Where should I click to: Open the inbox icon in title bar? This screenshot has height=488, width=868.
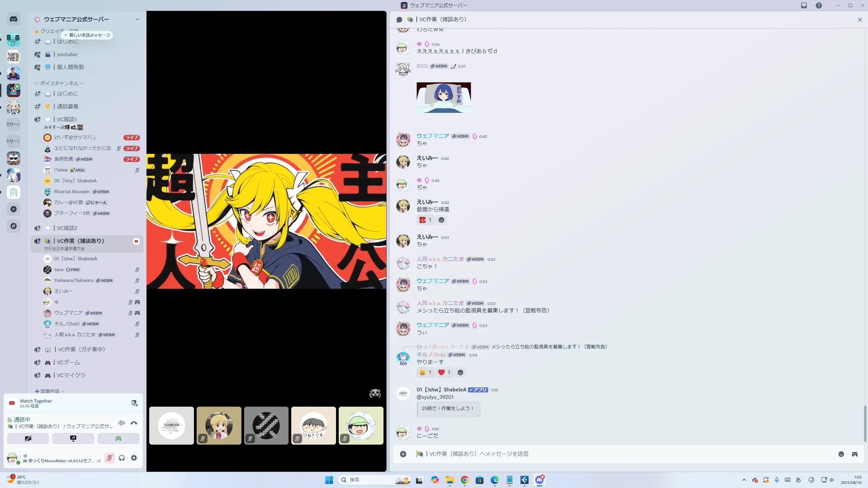coord(804,5)
